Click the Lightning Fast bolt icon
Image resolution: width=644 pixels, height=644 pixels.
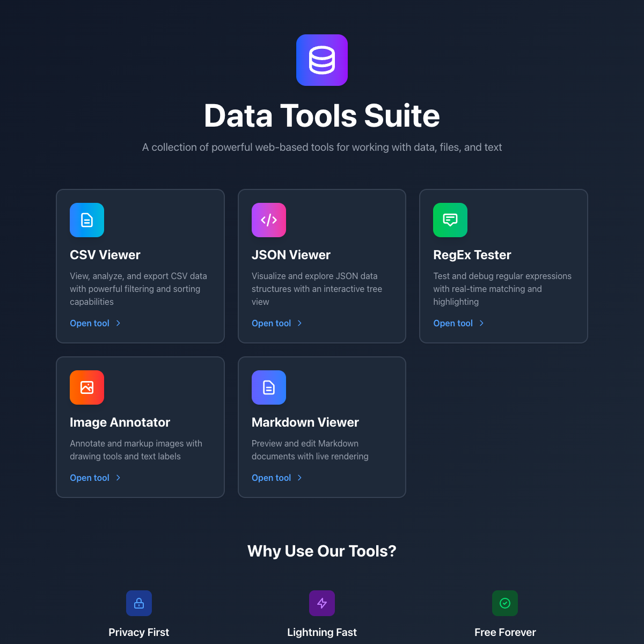pyautogui.click(x=321, y=603)
